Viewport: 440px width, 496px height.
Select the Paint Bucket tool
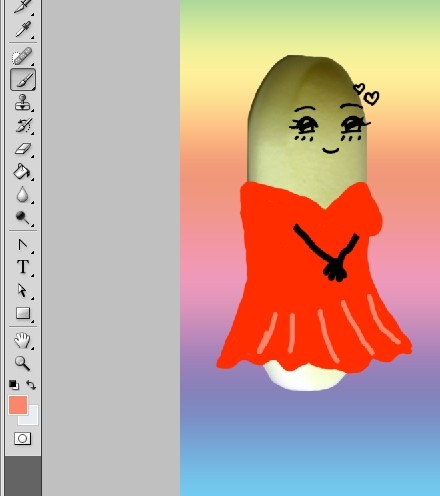coord(22,171)
